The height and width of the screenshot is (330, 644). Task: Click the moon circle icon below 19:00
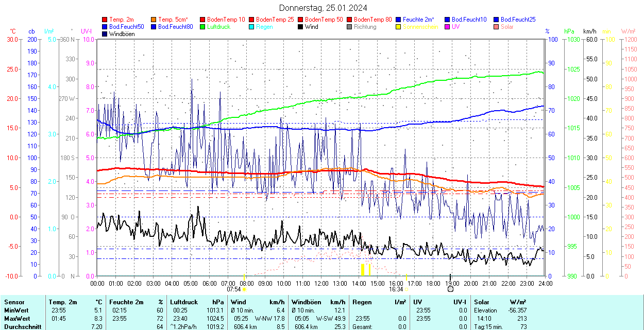tap(450, 289)
